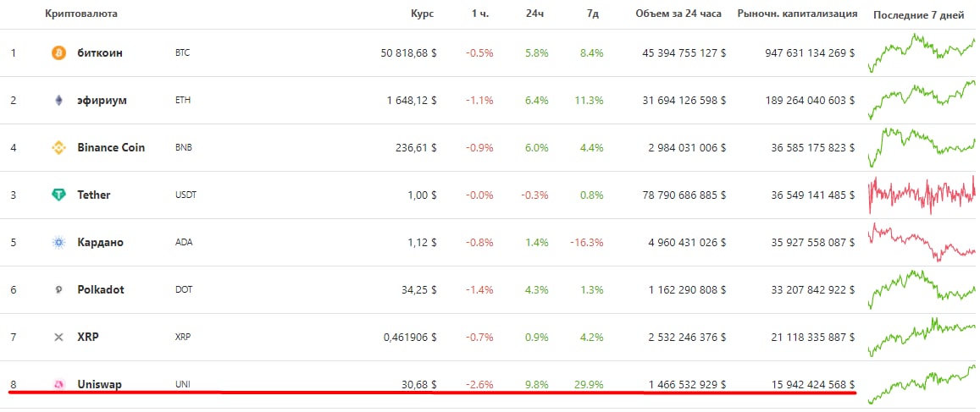Open the эфириум coin page
This screenshot has width=980, height=412.
pos(102,101)
